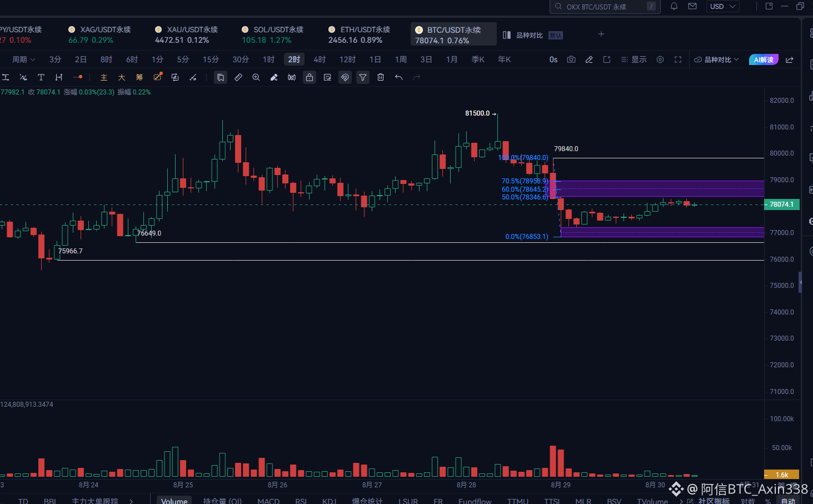Open more drawing tools with red dot
The height and width of the screenshot is (504, 813).
pos(78,77)
